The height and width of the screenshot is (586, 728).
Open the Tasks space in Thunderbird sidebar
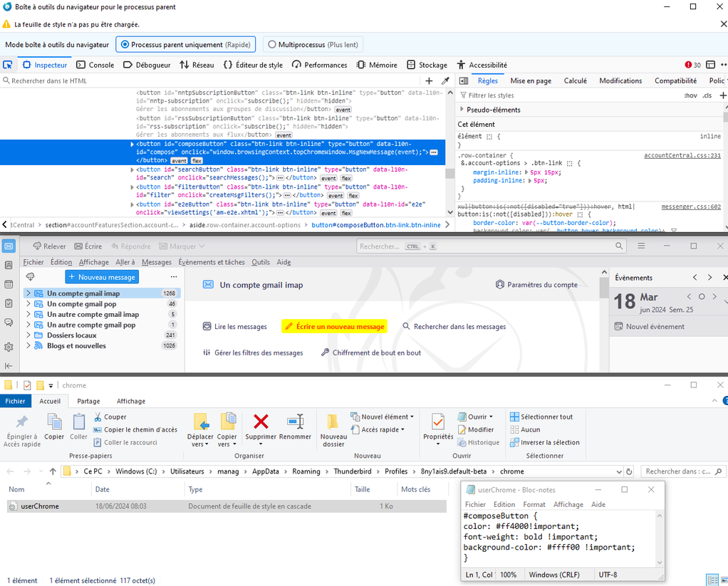click(9, 303)
